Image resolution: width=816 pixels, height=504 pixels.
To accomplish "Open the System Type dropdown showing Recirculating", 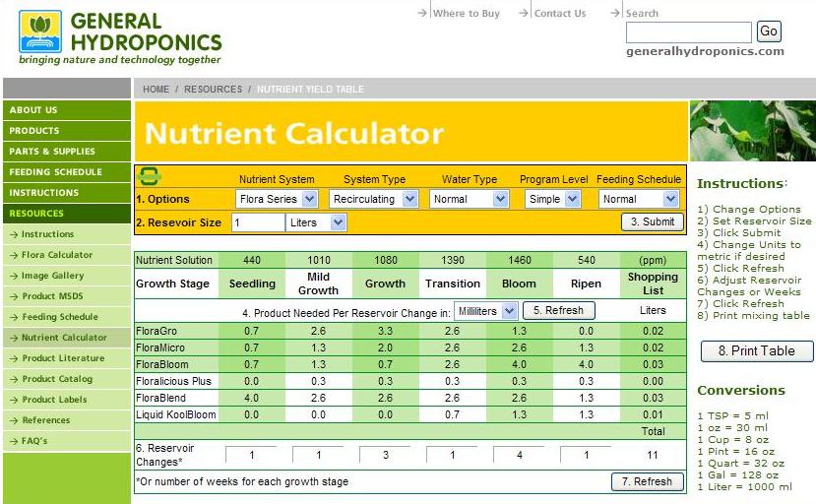I will click(x=373, y=199).
